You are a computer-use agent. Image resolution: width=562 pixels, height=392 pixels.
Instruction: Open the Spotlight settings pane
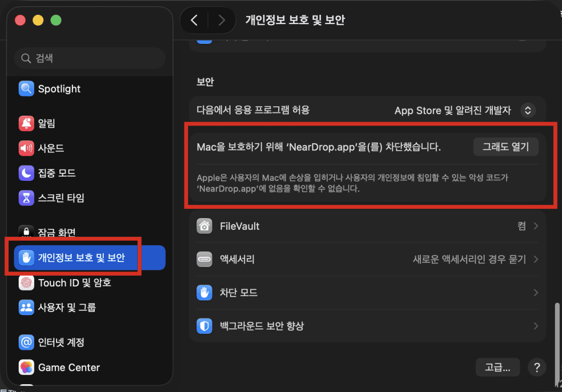[89, 88]
